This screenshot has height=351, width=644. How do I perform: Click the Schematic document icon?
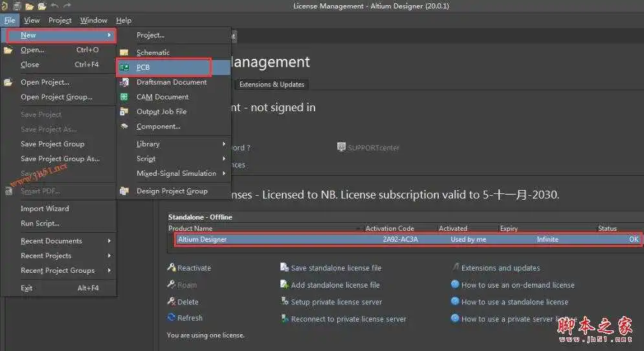124,52
